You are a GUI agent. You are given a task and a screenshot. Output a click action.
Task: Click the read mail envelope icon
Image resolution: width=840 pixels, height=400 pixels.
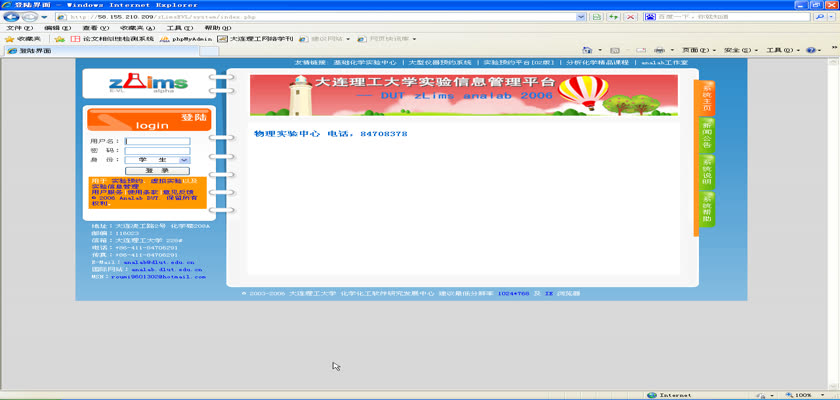pos(641,50)
